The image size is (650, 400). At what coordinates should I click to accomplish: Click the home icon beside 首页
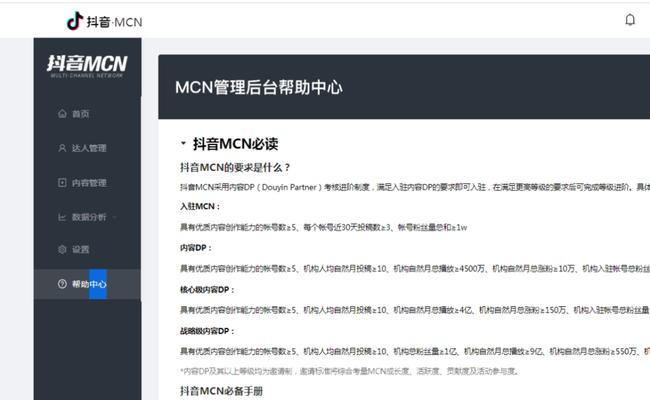click(x=62, y=114)
